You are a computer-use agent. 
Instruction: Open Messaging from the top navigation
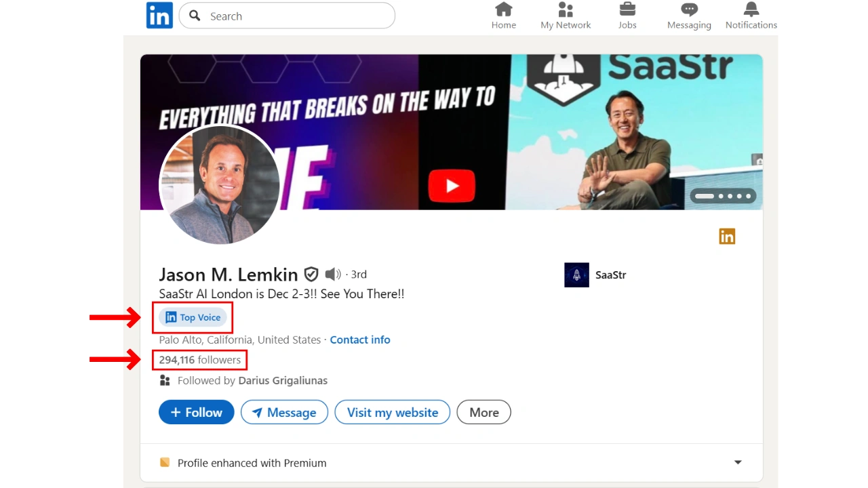tap(689, 16)
